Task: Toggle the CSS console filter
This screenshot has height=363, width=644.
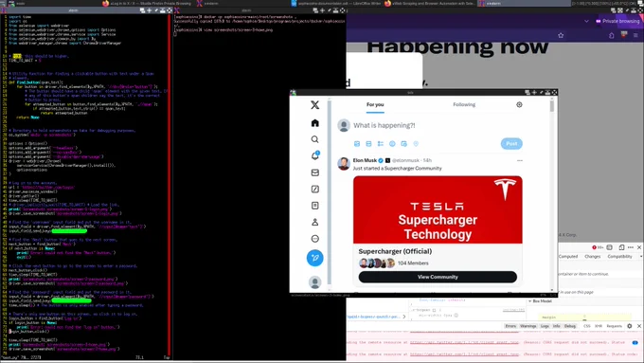Action: 587,326
